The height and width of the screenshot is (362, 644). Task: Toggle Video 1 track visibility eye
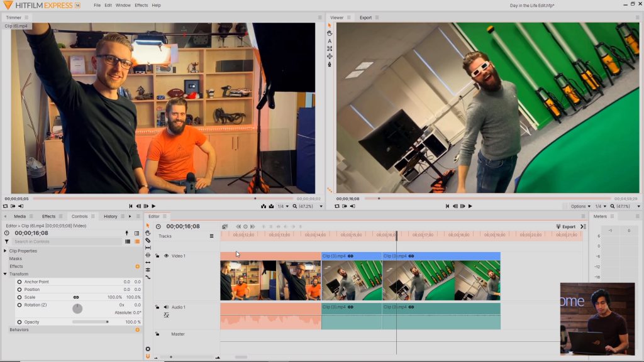click(x=166, y=256)
